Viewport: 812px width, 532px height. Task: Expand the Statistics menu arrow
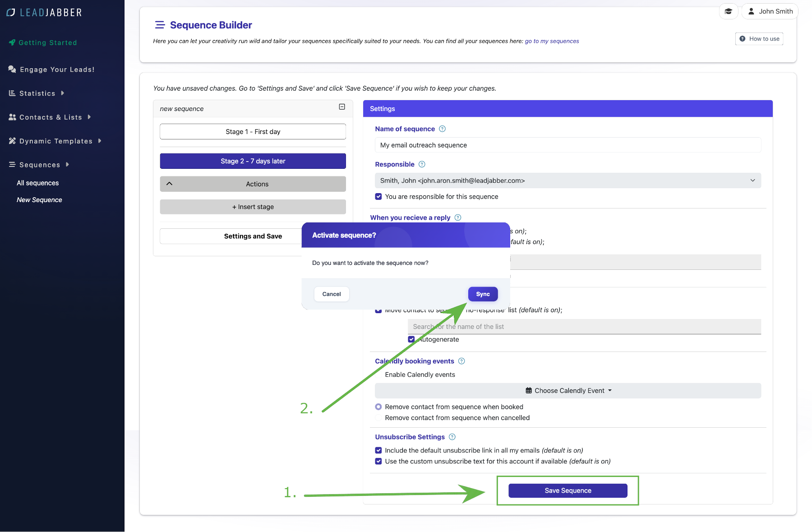coord(63,93)
